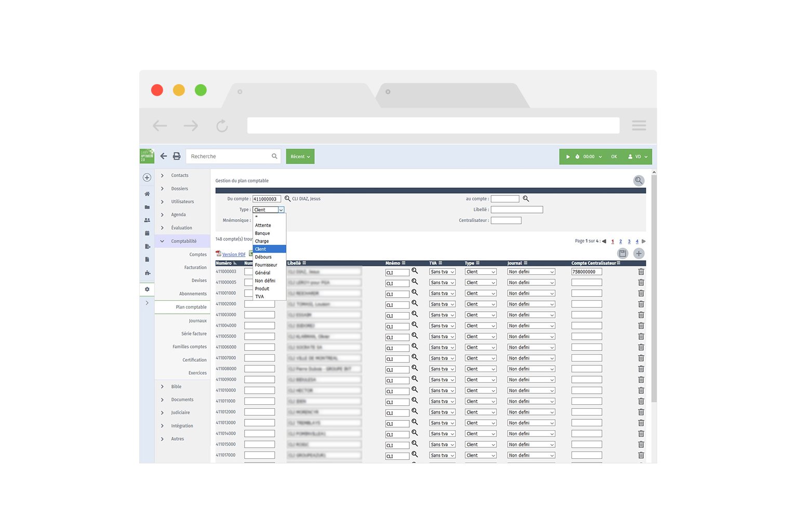Open TVA dropdown for account 411000003
This screenshot has width=798, height=532.
click(442, 272)
